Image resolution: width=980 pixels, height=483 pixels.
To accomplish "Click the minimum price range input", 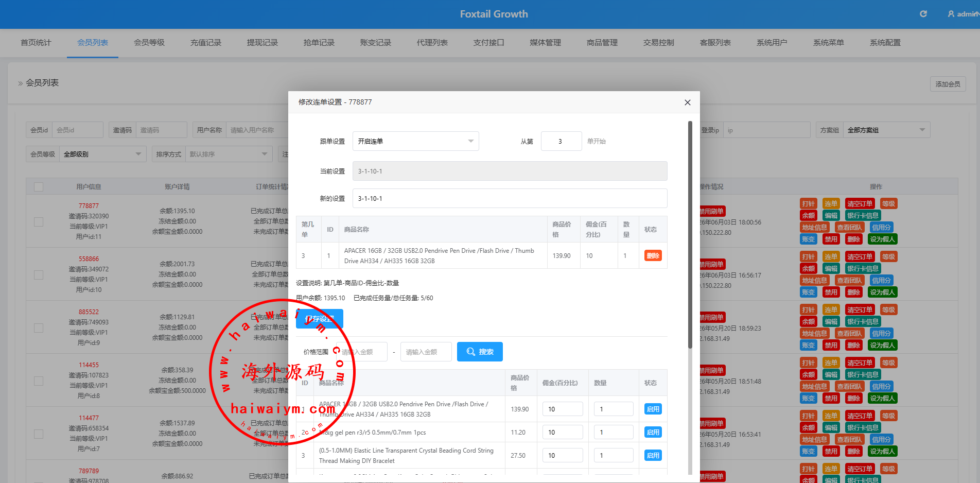I will [362, 352].
